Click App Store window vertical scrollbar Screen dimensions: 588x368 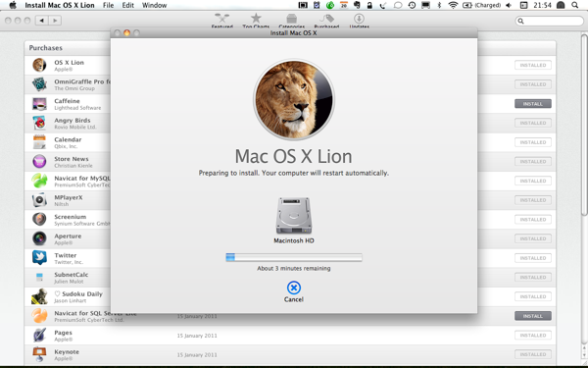(x=584, y=125)
